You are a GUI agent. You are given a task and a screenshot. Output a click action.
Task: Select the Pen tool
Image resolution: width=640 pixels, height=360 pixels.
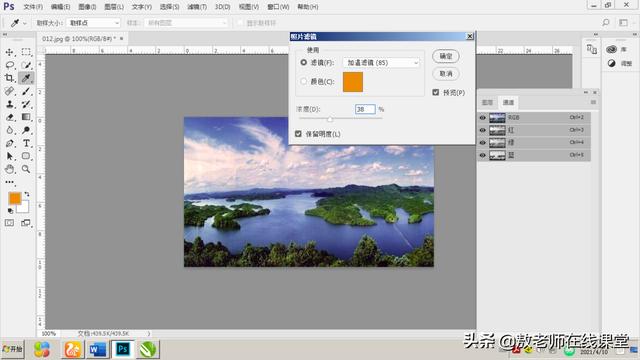pos(9,143)
